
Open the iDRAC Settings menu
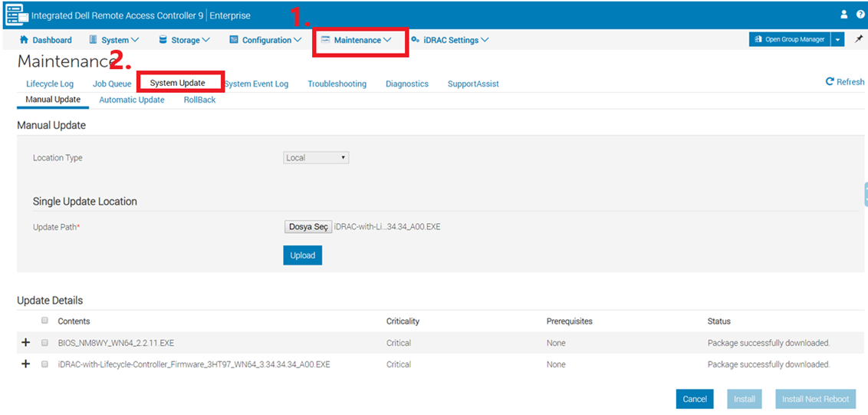(x=450, y=40)
